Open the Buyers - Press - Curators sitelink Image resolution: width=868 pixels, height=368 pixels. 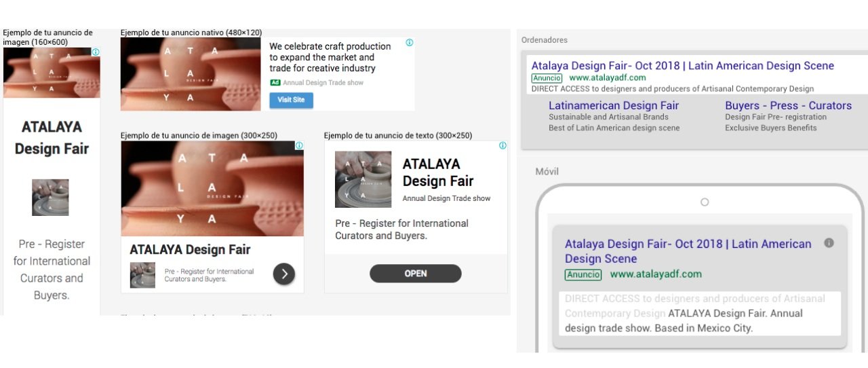(788, 105)
